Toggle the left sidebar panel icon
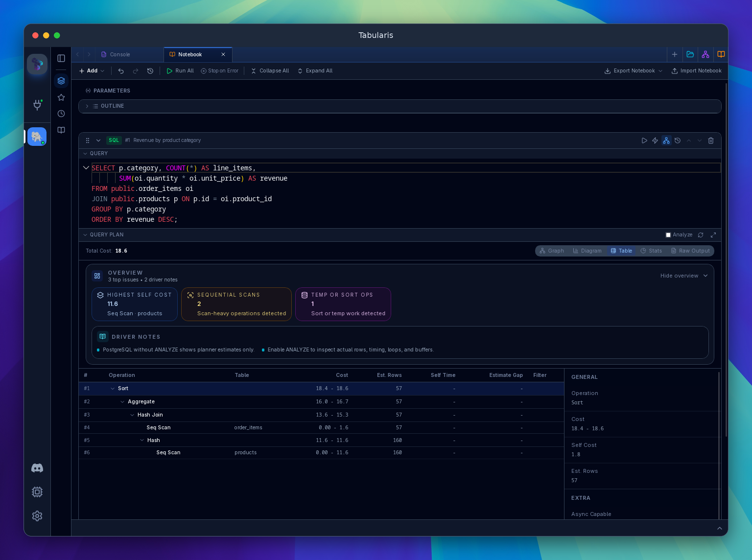Image resolution: width=752 pixels, height=560 pixels. 61,58
